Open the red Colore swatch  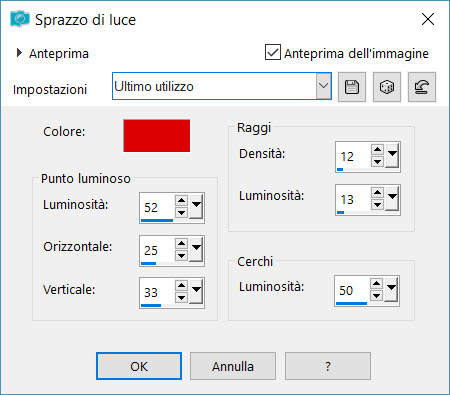click(157, 136)
